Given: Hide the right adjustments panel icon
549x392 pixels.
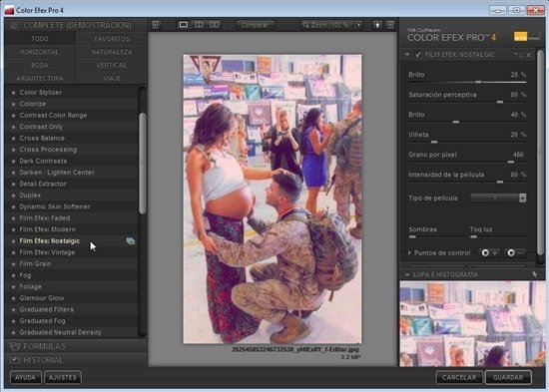Looking at the screenshot, I should pos(390,25).
